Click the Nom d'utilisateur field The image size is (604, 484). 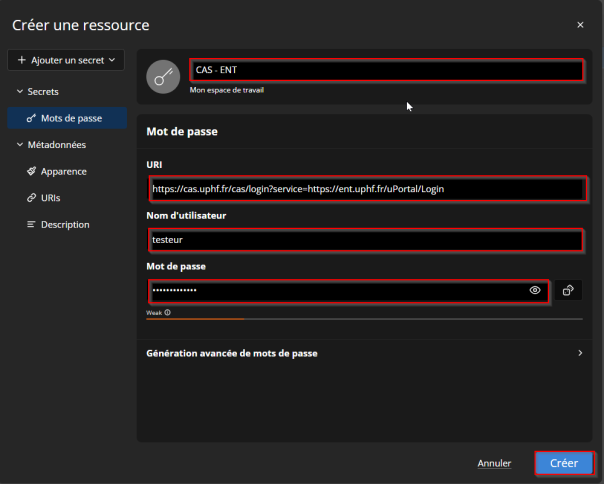tap(365, 240)
